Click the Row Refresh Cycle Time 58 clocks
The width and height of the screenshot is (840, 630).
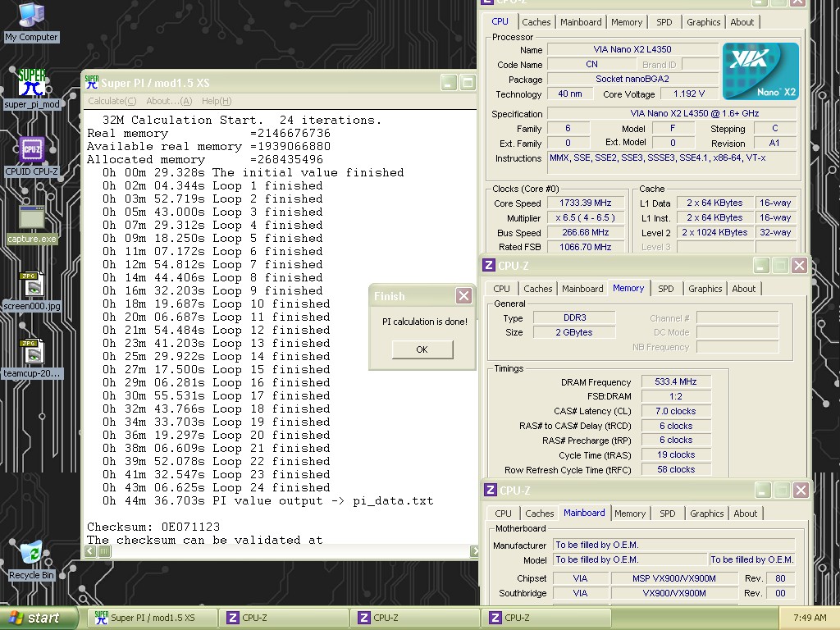[676, 469]
